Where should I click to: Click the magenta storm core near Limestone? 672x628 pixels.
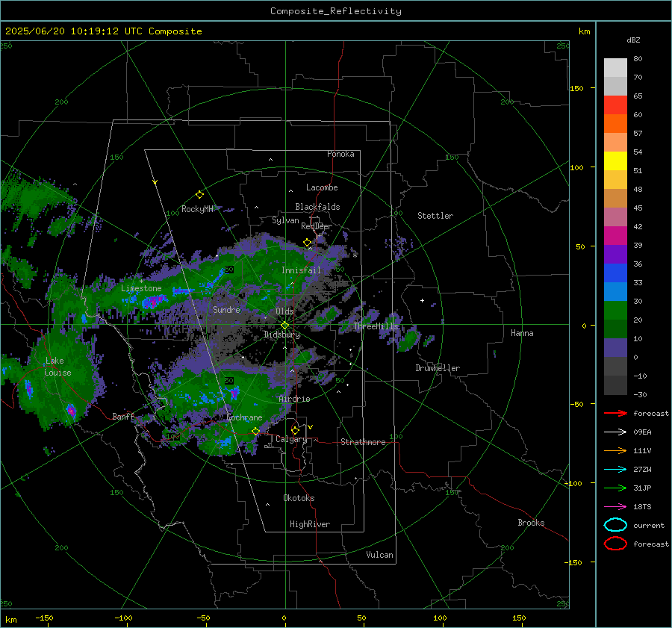(152, 302)
